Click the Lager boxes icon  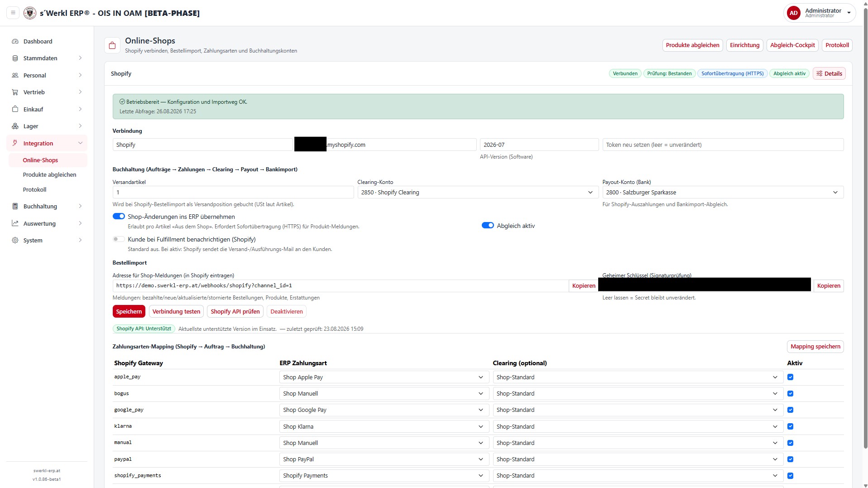point(15,126)
